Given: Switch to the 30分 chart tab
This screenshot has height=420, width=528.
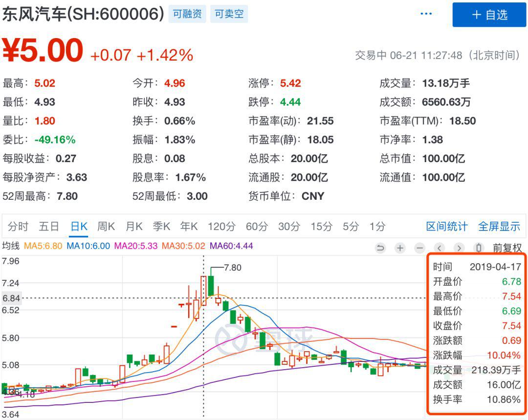Looking at the screenshot, I should click(x=289, y=226).
